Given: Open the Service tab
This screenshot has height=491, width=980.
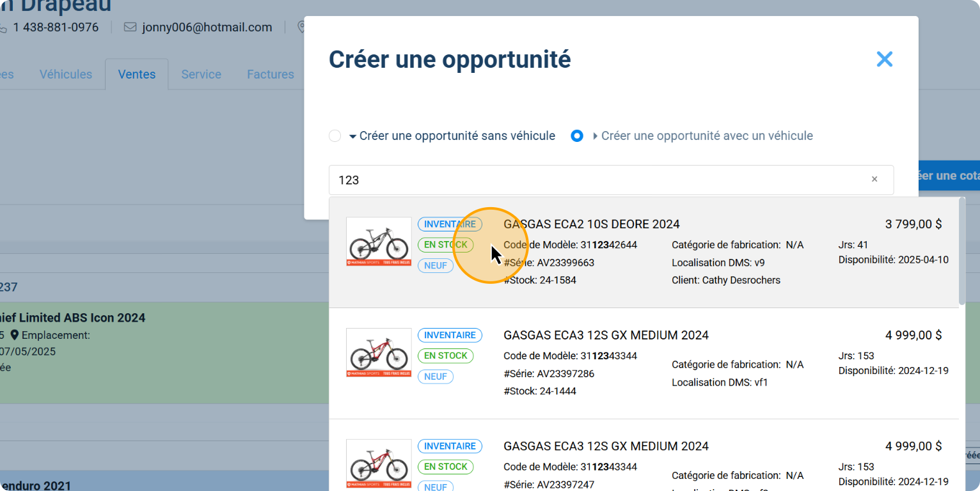Looking at the screenshot, I should [x=201, y=74].
